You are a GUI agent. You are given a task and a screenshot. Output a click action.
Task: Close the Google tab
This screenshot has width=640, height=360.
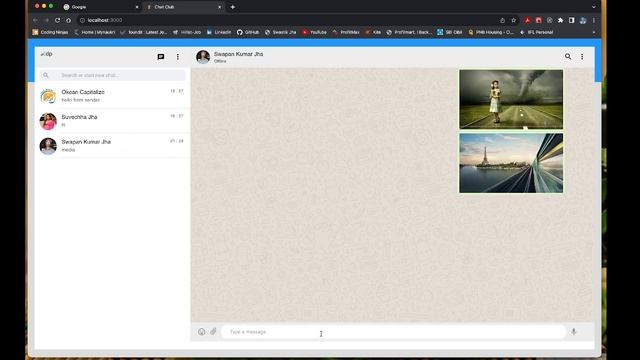tap(137, 7)
